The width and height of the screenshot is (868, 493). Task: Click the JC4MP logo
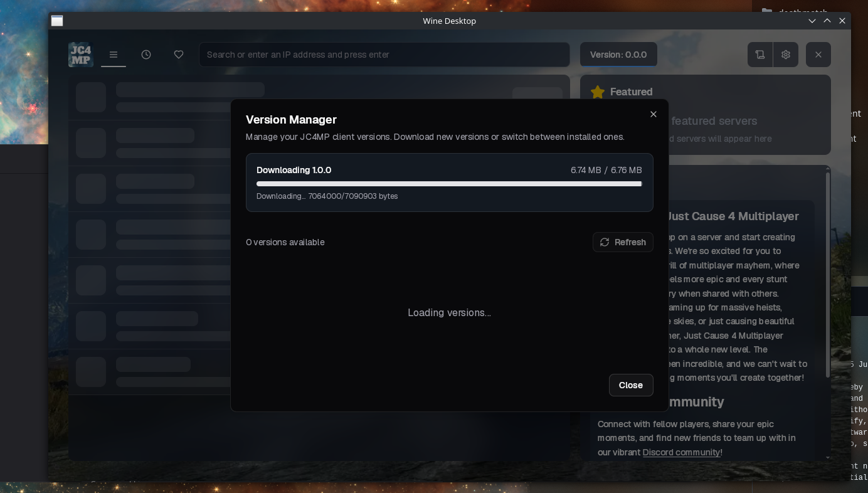81,55
